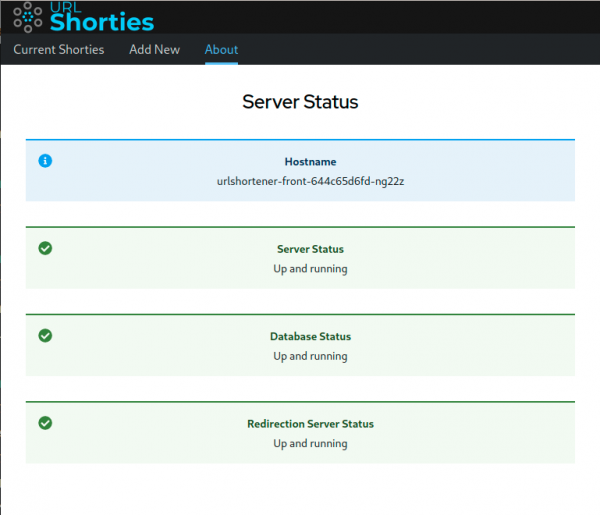The width and height of the screenshot is (600, 515).
Task: Click the Redirection Server Status panel title
Action: point(310,424)
